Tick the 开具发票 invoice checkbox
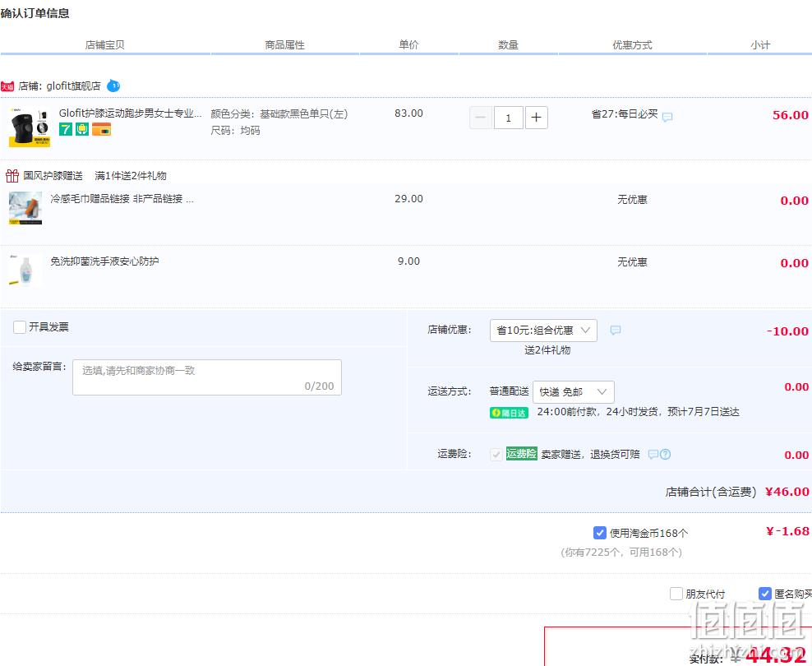The image size is (812, 666). 20,326
